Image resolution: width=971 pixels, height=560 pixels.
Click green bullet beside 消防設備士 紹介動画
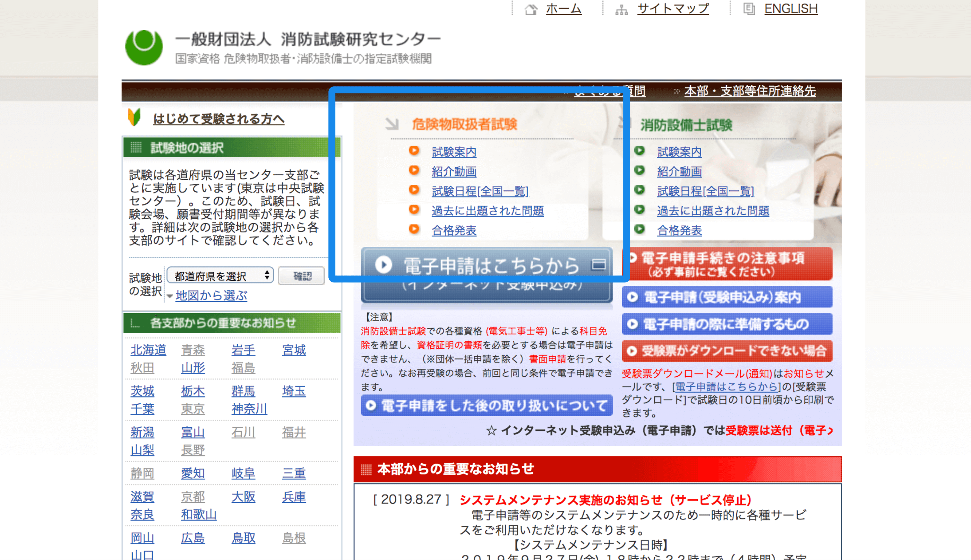(x=639, y=170)
